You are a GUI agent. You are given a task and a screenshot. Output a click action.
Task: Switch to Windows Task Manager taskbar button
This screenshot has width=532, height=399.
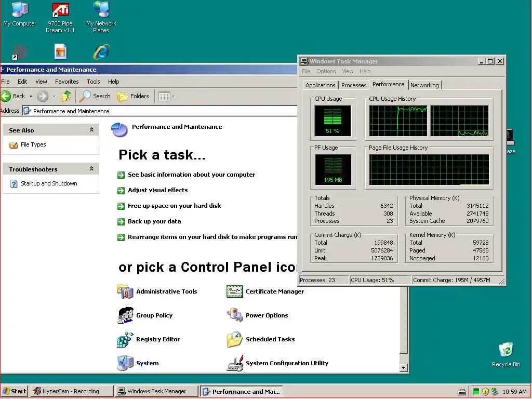pos(156,391)
